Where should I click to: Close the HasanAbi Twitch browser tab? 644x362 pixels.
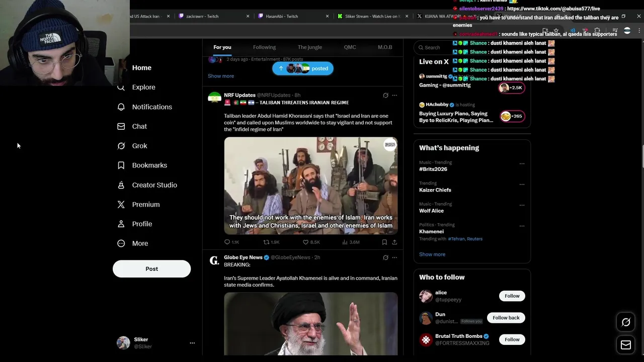(327, 16)
